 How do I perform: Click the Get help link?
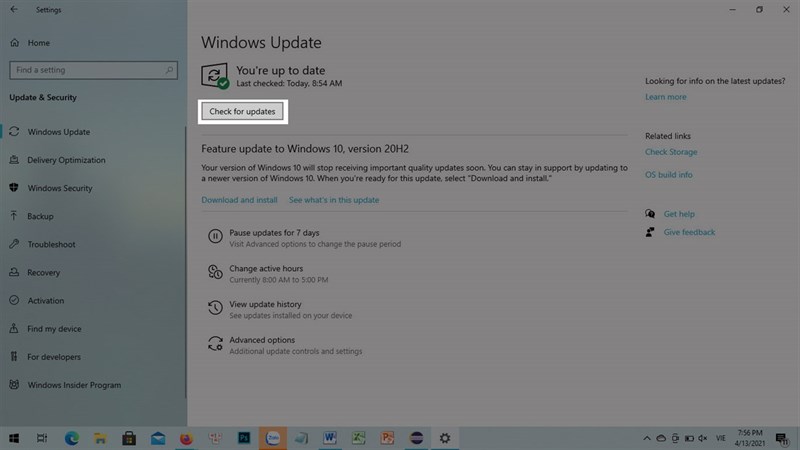click(x=679, y=214)
